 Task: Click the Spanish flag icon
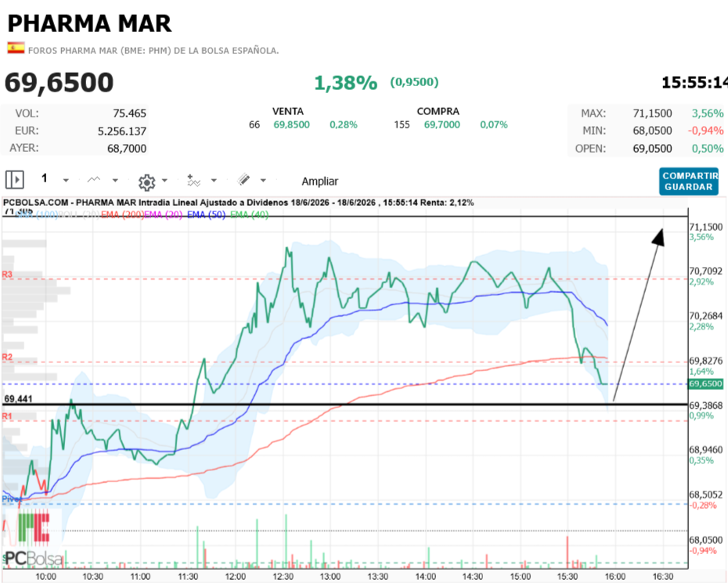pyautogui.click(x=16, y=48)
